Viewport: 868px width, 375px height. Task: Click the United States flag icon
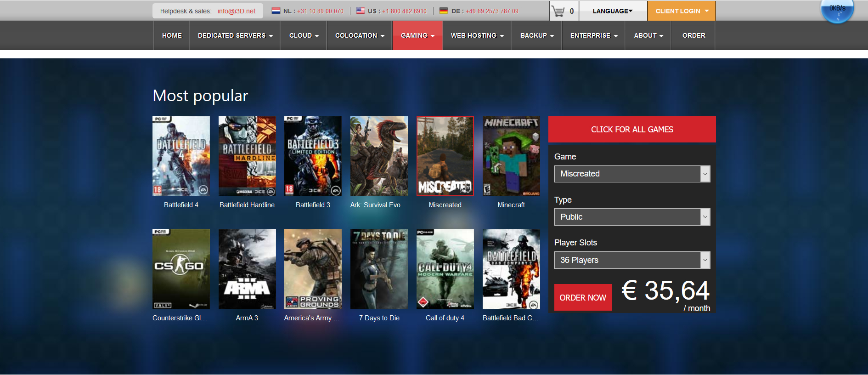361,11
